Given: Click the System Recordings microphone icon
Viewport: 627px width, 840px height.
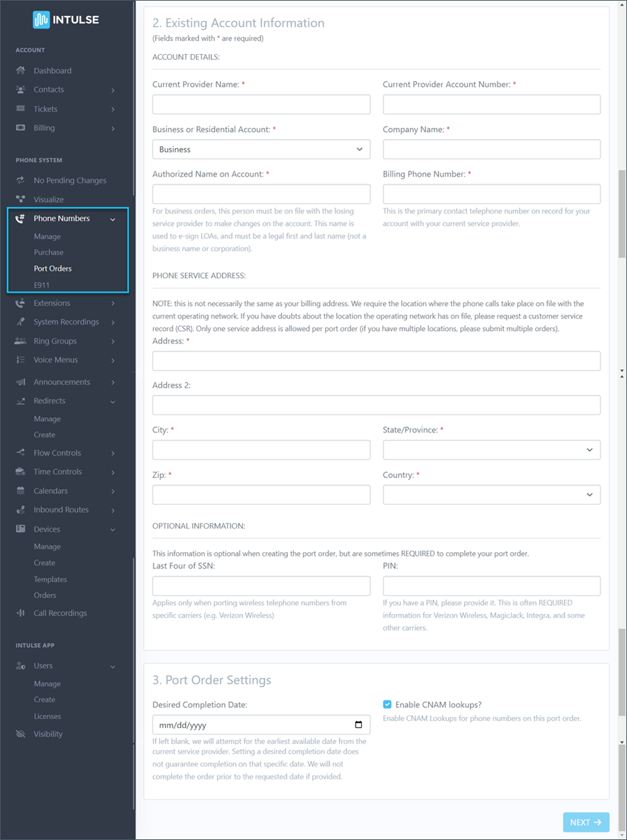Looking at the screenshot, I should coord(21,322).
